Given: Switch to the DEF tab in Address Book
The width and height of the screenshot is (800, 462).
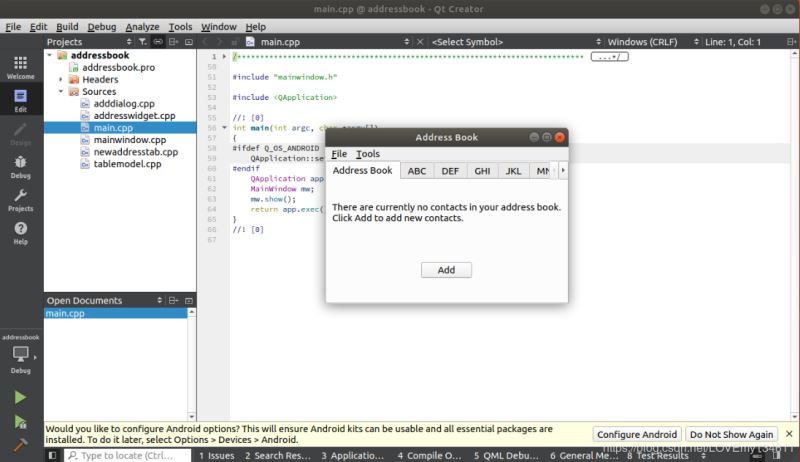Looking at the screenshot, I should [450, 171].
